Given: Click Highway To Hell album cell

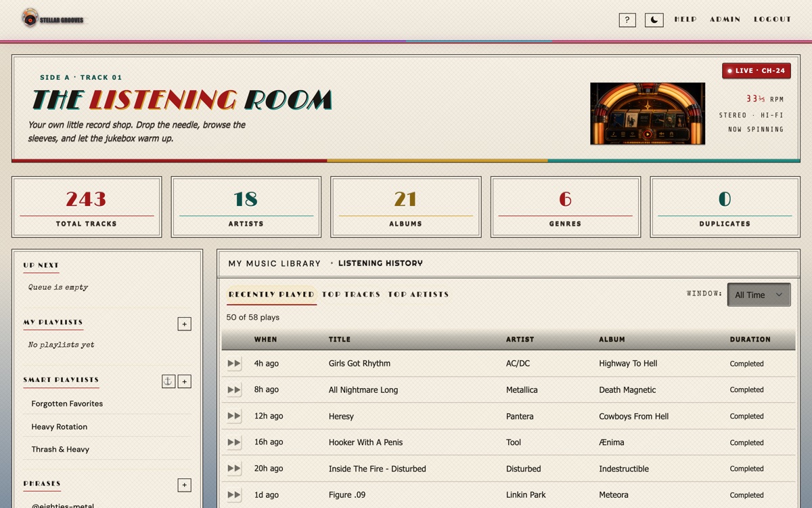Looking at the screenshot, I should tap(628, 364).
